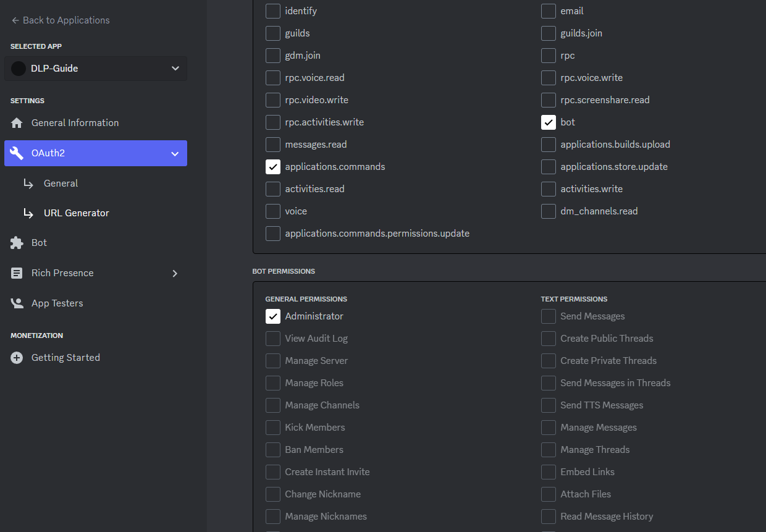
Task: Open the DLP-Guide app selector dropdown
Action: tap(175, 69)
